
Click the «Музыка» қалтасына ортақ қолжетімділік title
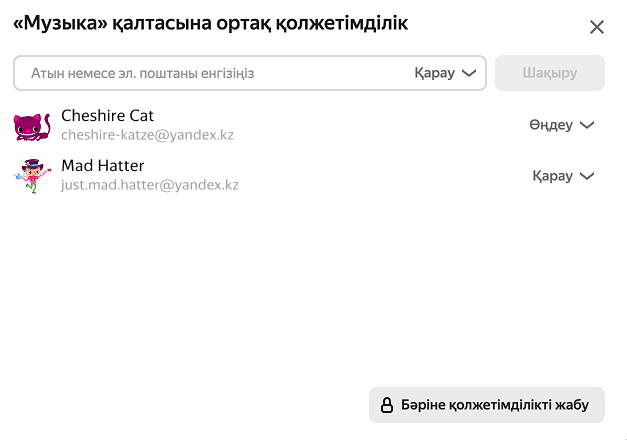click(210, 23)
